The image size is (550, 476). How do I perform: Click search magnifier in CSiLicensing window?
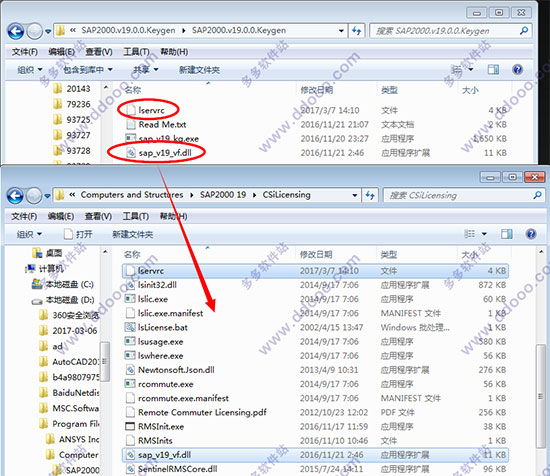pyautogui.click(x=537, y=195)
